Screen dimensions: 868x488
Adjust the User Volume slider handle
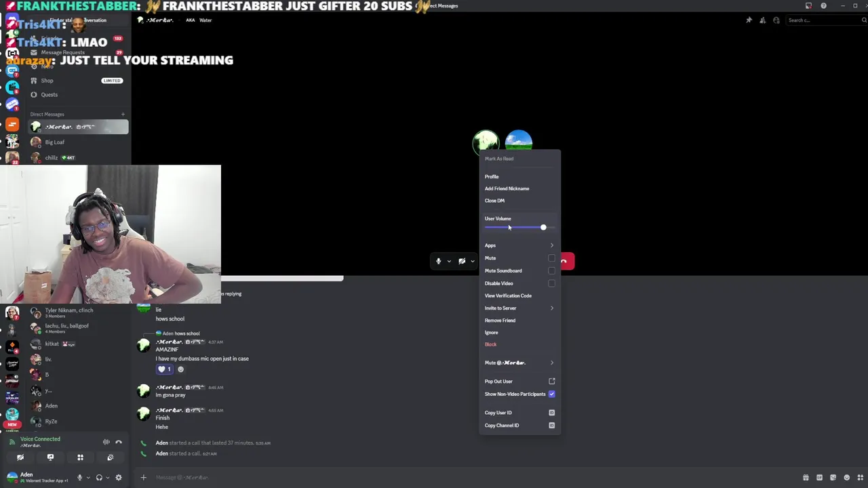(543, 227)
